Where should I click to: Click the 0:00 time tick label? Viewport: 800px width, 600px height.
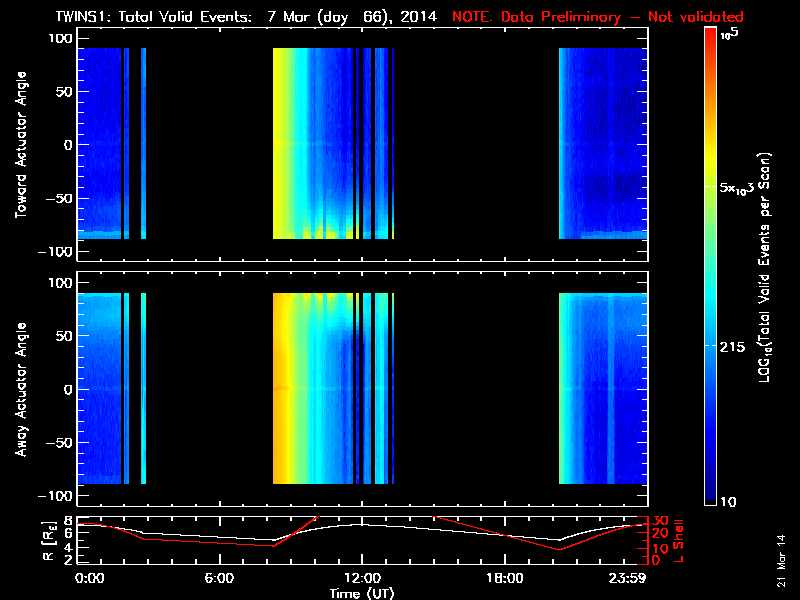pos(90,578)
